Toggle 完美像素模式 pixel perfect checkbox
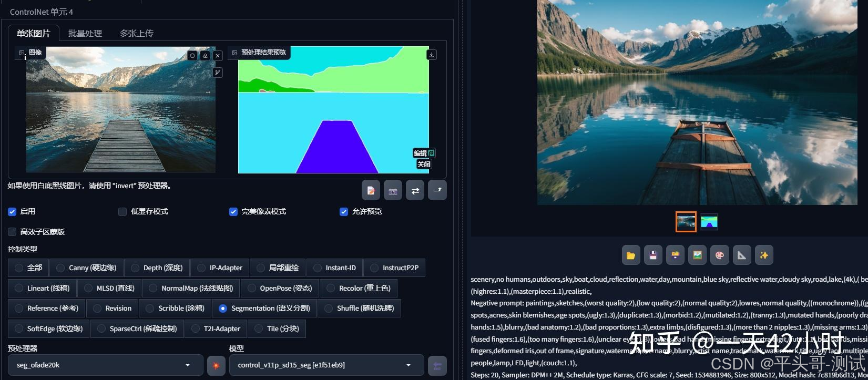Image resolution: width=868 pixels, height=380 pixels. [x=233, y=211]
